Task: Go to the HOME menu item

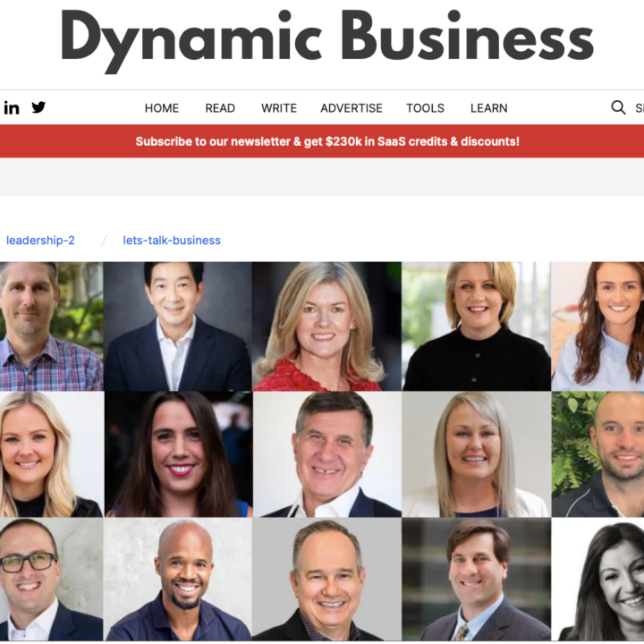Action: [162, 108]
